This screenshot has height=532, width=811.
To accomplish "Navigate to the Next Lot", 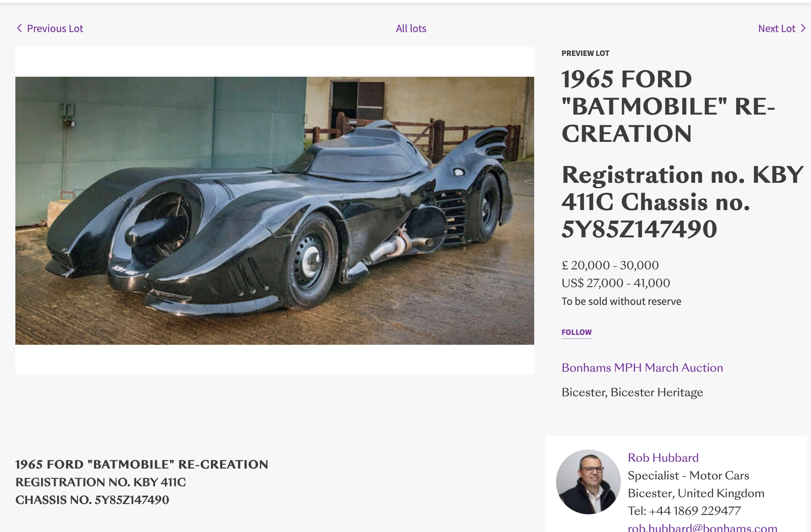I will [777, 29].
